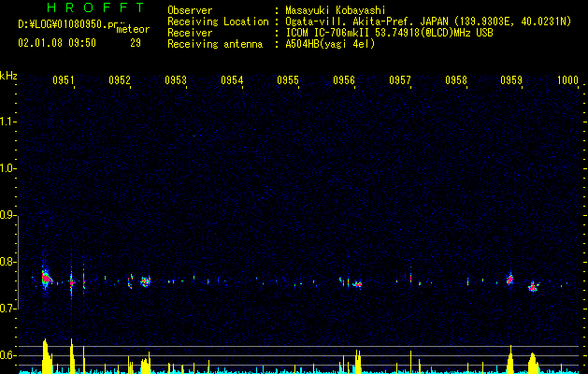Click the date stamp 02.01.08 09:50
The width and height of the screenshot is (588, 374).
[57, 43]
